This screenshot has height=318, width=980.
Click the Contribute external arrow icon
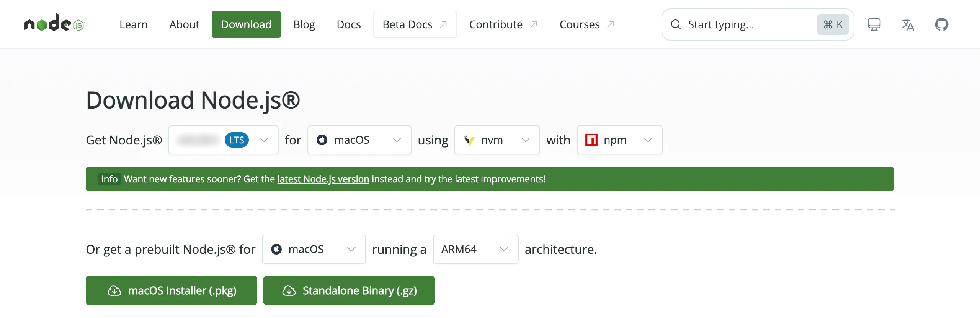pos(534,24)
